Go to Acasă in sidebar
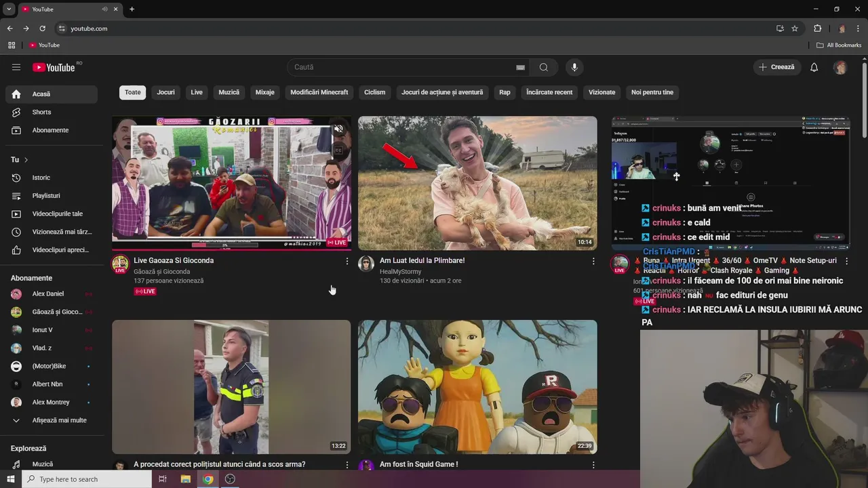Viewport: 868px width, 488px height. tap(52, 94)
